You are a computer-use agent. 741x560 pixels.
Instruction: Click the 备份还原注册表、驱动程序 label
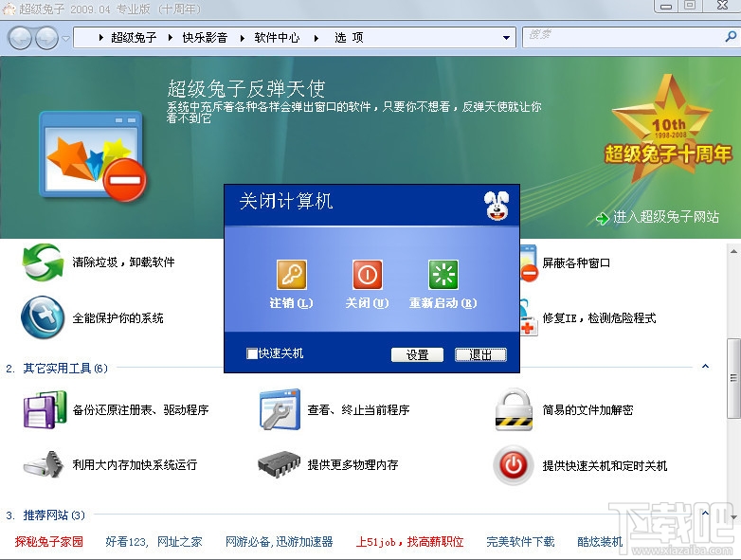(140, 409)
